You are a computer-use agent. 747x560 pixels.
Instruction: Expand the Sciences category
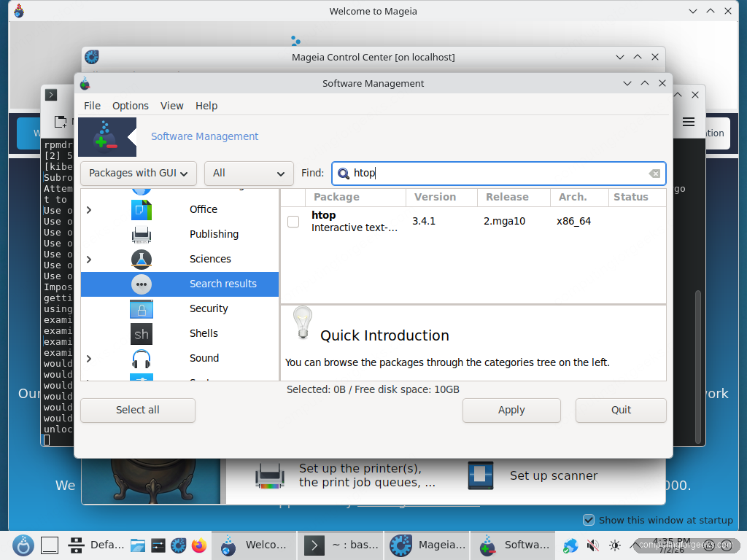coord(89,260)
